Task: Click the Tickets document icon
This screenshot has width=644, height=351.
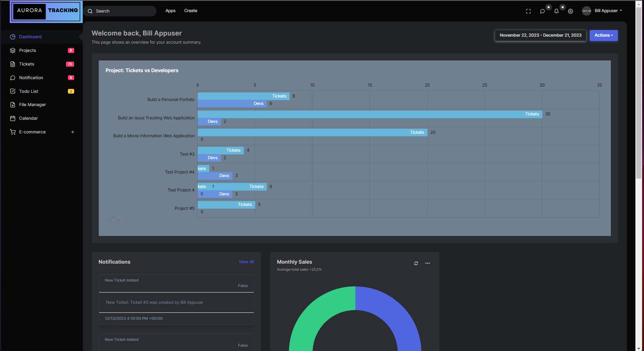Action: (x=12, y=64)
